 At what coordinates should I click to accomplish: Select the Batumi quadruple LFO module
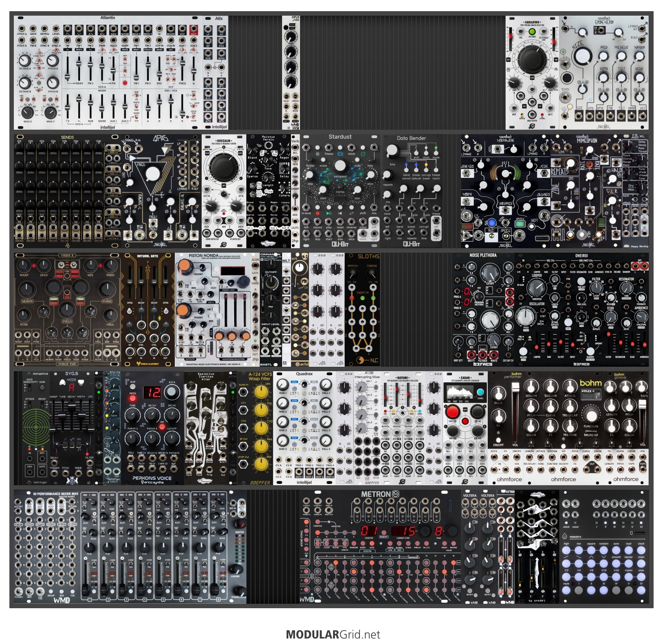(x=403, y=428)
